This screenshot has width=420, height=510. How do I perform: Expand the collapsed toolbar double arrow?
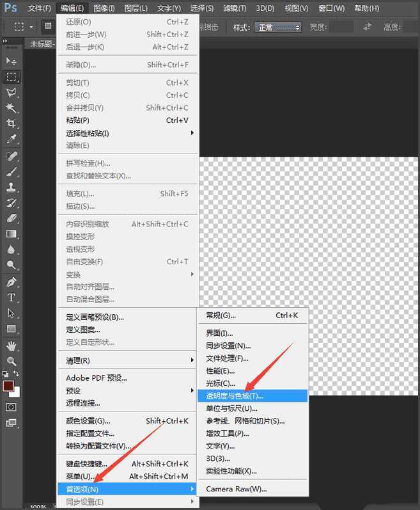[5, 41]
